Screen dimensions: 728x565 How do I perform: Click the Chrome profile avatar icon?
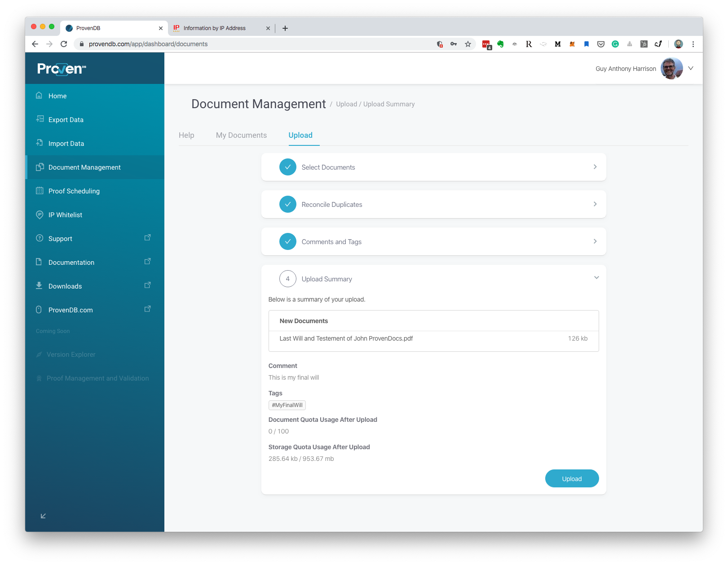679,44
